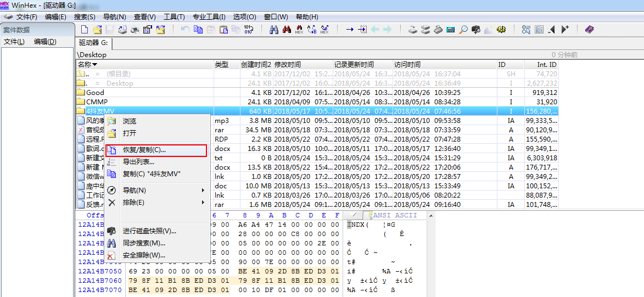Choose 恢复/复制(C)... from context menu
644x297 pixels.
click(x=156, y=150)
